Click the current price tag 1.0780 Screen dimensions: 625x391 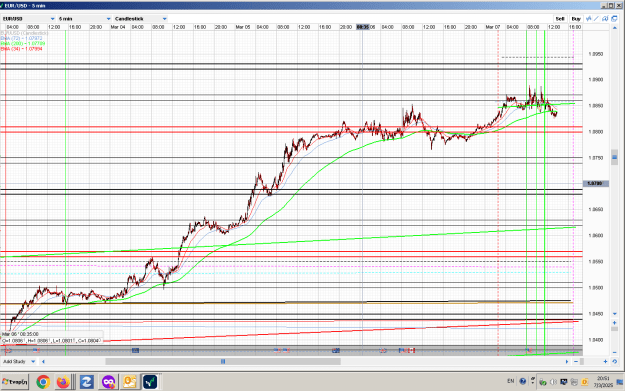596,183
